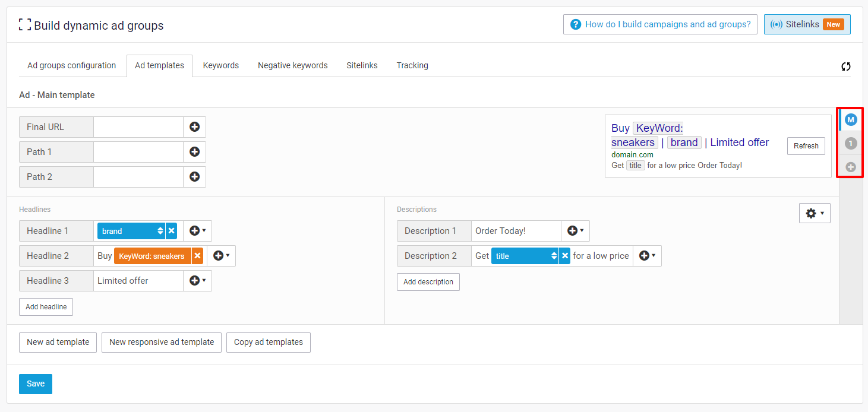868x412 pixels.
Task: Open 'How do I build campaigns' help link
Action: tap(660, 24)
